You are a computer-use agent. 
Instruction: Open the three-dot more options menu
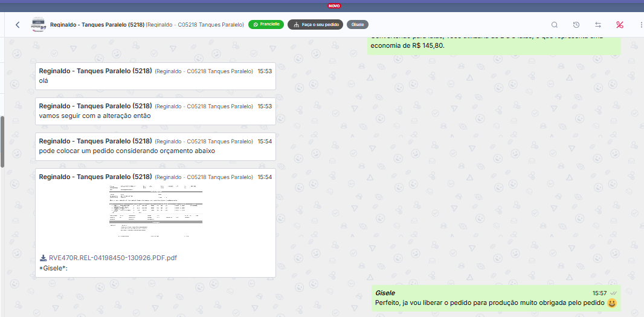[640, 25]
